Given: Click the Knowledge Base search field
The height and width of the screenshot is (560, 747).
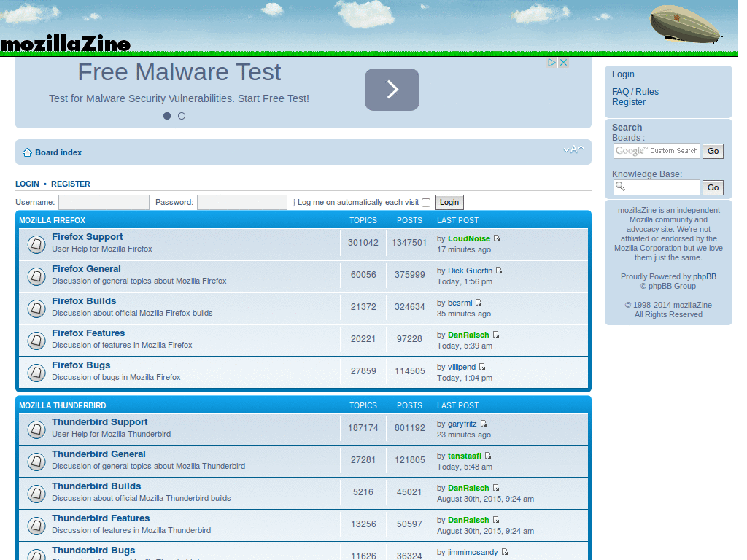Looking at the screenshot, I should [x=657, y=187].
